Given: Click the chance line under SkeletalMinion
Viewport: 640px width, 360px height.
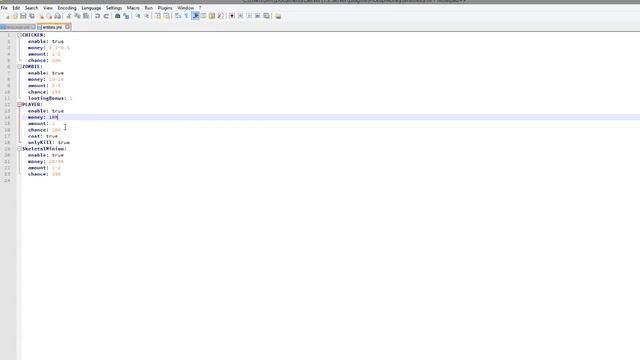Looking at the screenshot, I should (44, 174).
